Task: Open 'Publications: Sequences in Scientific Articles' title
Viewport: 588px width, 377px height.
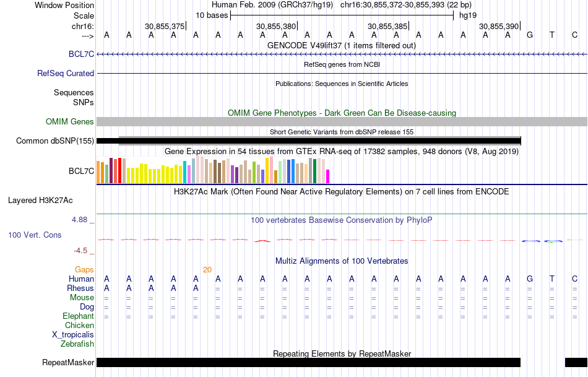Action: click(342, 84)
